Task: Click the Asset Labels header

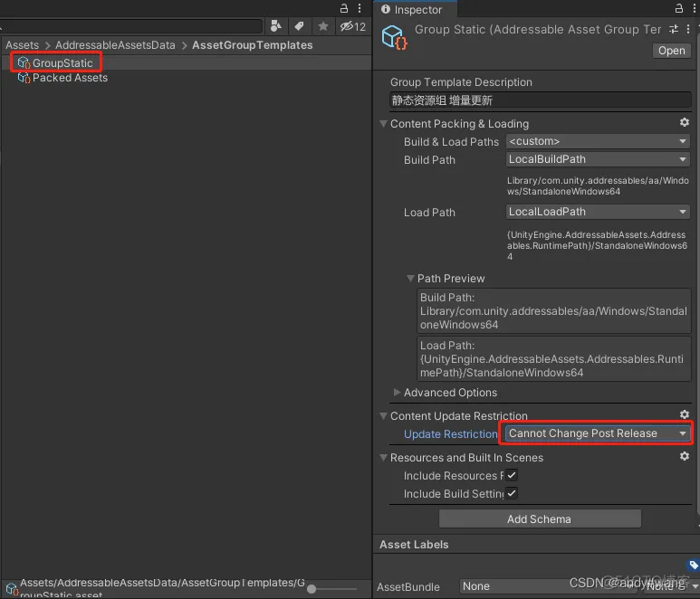Action: tap(414, 545)
